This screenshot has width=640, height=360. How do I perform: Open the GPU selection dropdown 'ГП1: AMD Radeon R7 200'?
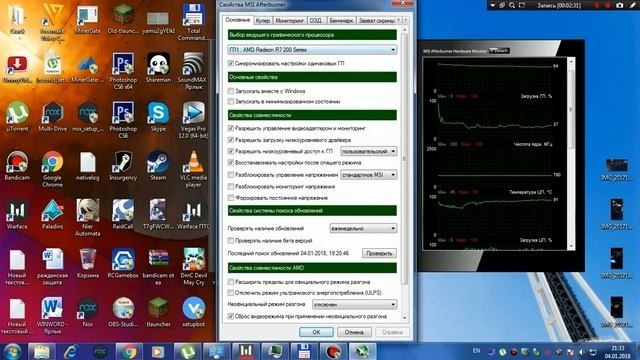[x=312, y=50]
